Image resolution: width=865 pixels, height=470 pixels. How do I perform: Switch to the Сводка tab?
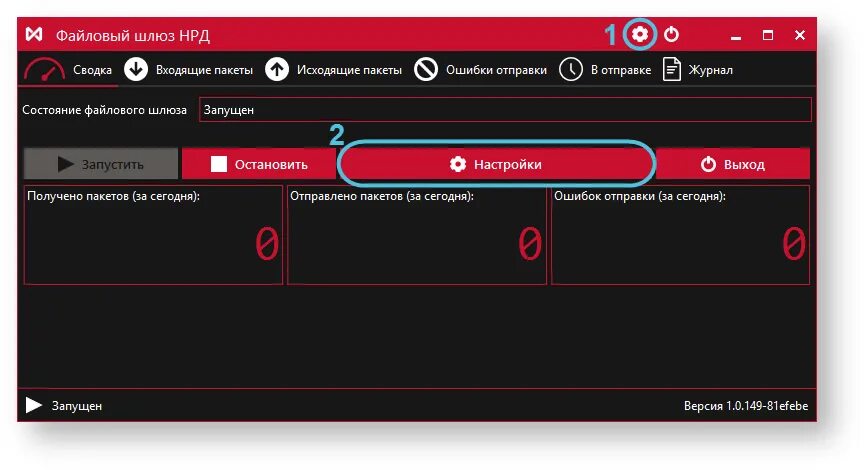(68, 70)
